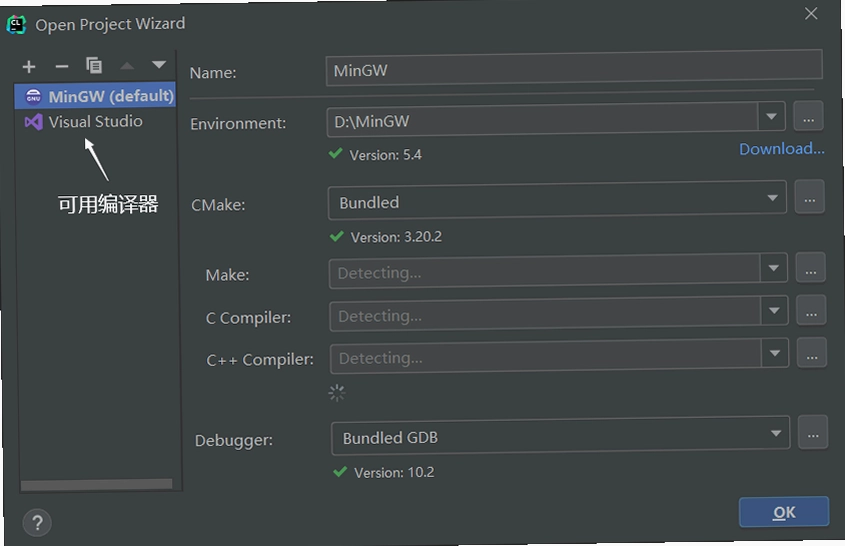845x546 pixels.
Task: Browse for CMake executable
Action: tap(809, 198)
